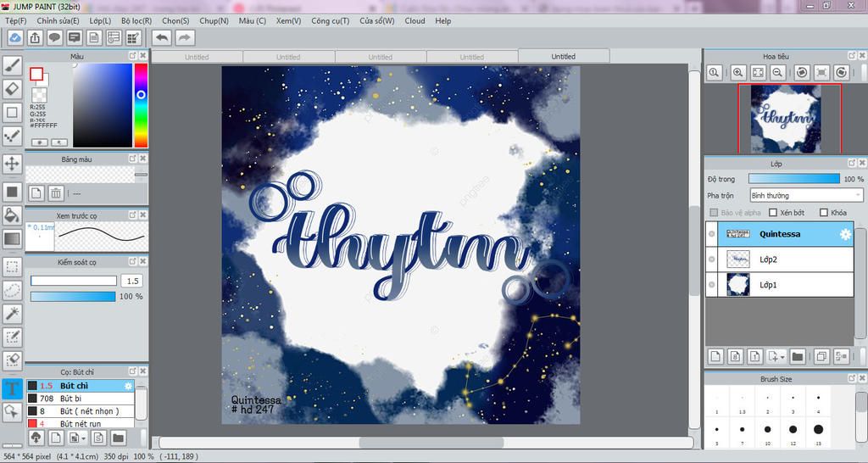Screen dimensions: 868x463
Task: Click the hue color strip
Action: click(x=141, y=105)
